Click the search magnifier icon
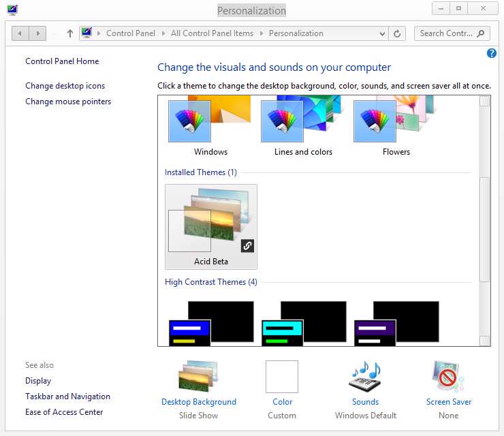This screenshot has height=436, width=504. tap(481, 33)
